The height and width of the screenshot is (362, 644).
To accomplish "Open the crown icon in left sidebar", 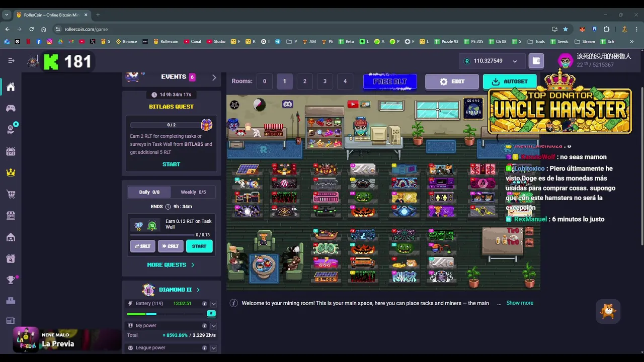I will click(11, 172).
